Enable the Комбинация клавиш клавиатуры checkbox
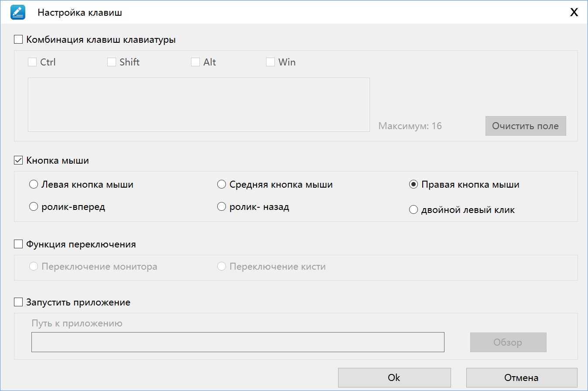588x391 pixels. 18,40
